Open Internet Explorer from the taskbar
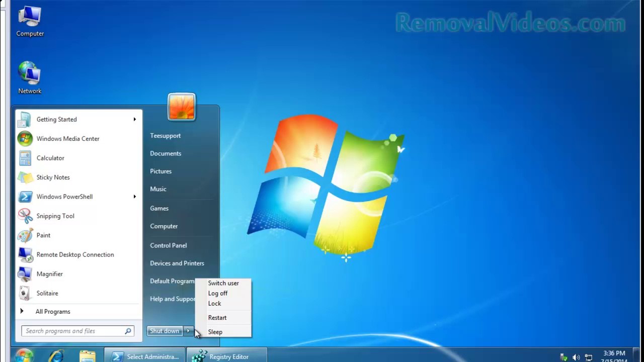Screen dimensions: 644x362 click(56, 356)
